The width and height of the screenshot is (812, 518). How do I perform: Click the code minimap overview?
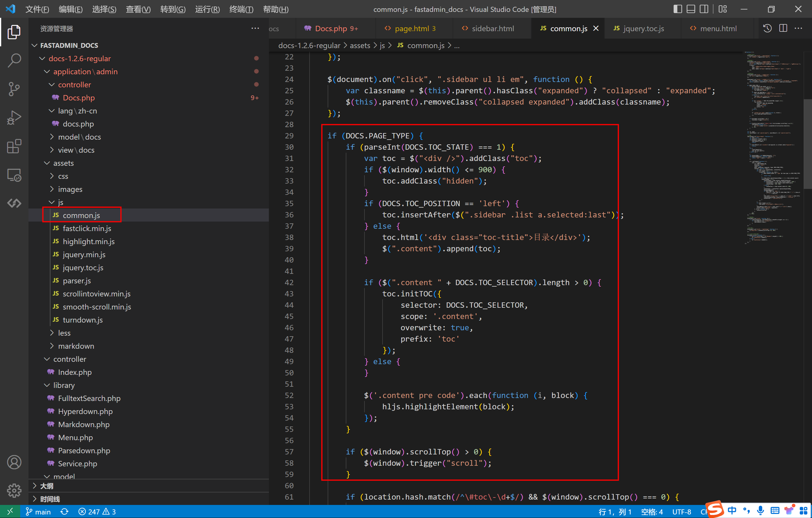pos(773,148)
